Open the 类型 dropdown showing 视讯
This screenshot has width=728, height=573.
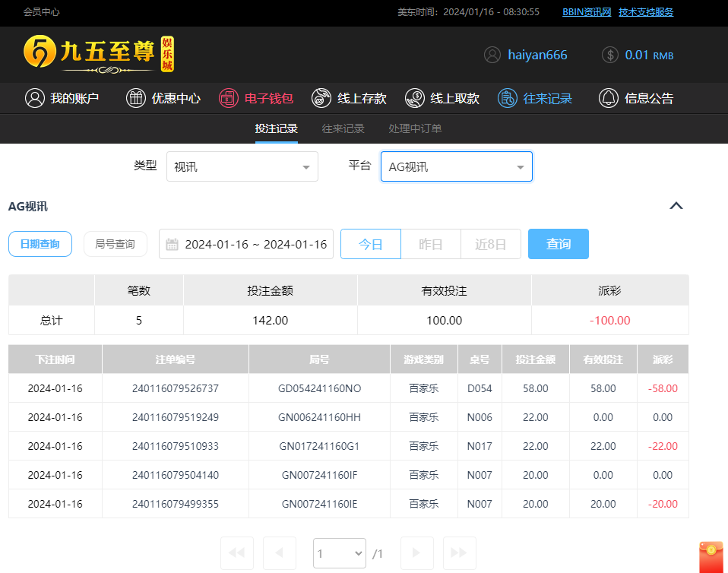click(x=242, y=166)
